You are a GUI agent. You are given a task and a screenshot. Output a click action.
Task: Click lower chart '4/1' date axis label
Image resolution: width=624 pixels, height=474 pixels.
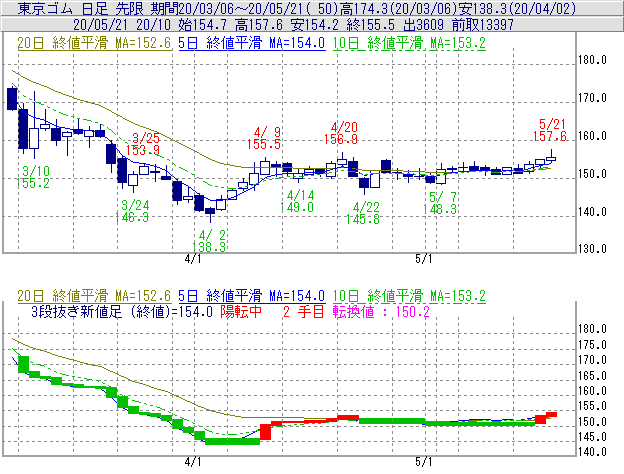click(x=193, y=462)
